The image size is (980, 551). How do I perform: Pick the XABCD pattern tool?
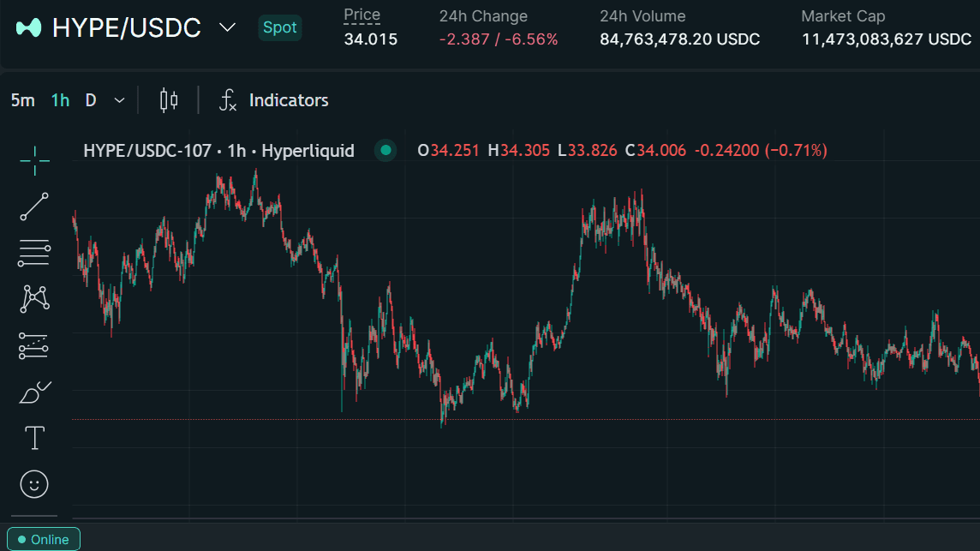[34, 298]
